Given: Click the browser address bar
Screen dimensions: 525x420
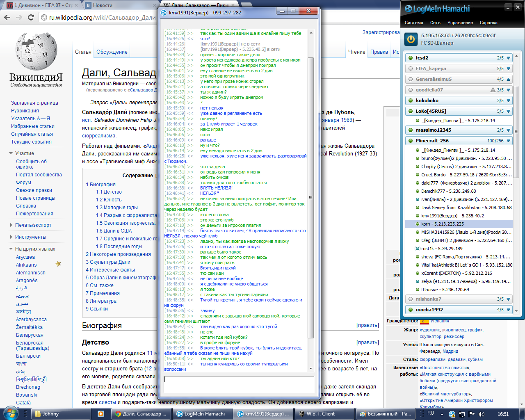Looking at the screenshot, I should click(98, 17).
